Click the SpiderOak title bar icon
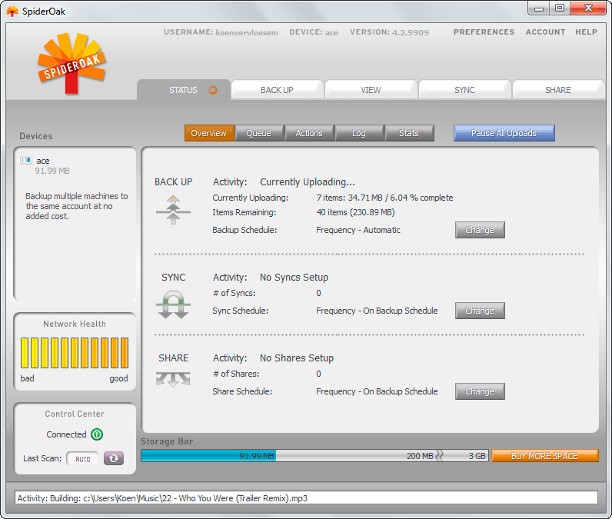The width and height of the screenshot is (612, 519). (x=12, y=11)
